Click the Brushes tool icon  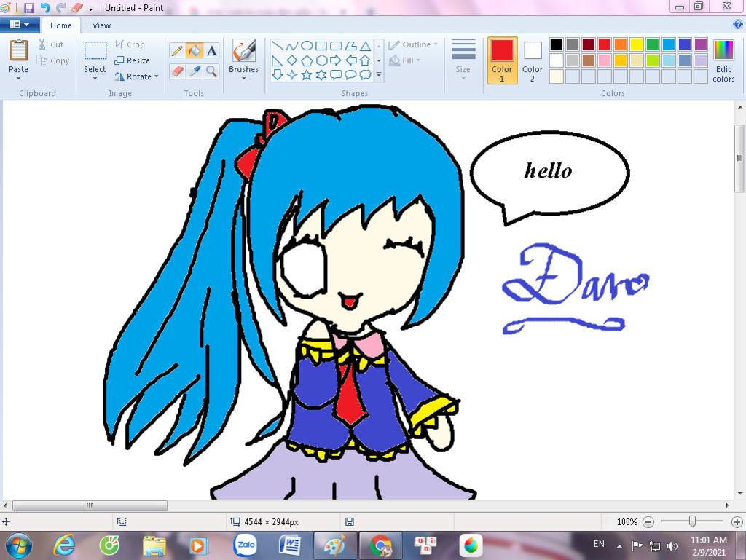243,50
